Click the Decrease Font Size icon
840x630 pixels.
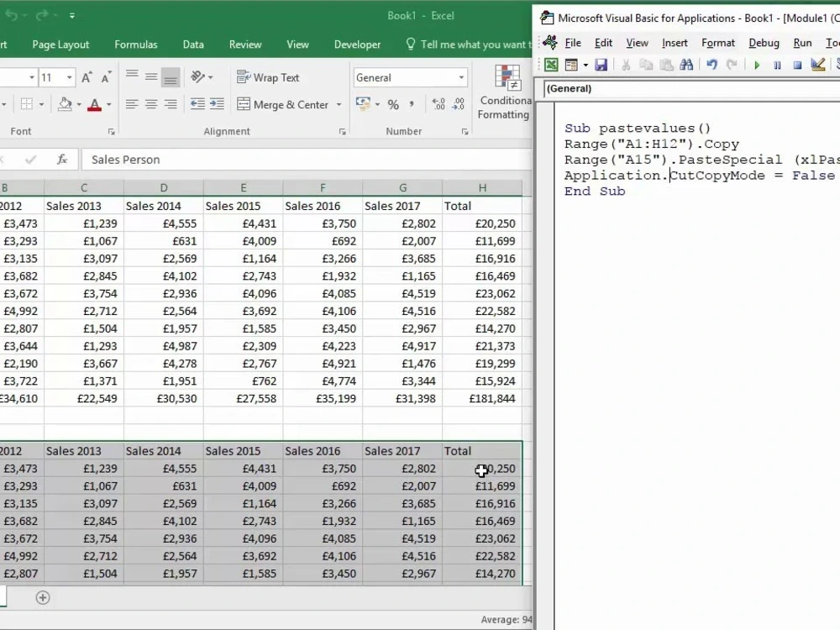tap(107, 77)
